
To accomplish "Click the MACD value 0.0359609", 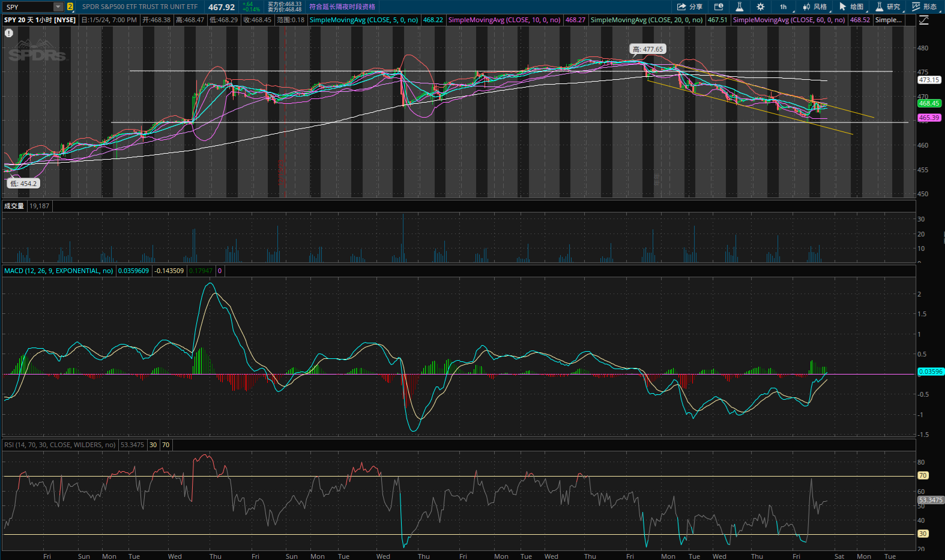I will pyautogui.click(x=133, y=271).
